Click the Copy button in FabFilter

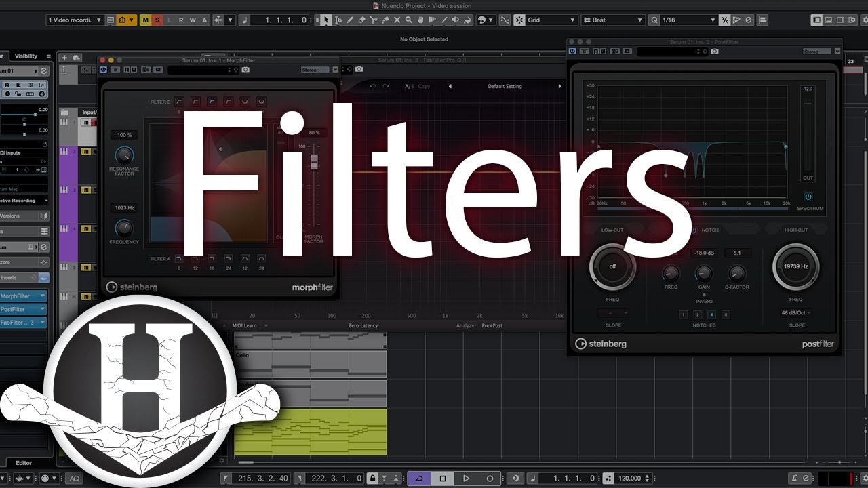(425, 86)
